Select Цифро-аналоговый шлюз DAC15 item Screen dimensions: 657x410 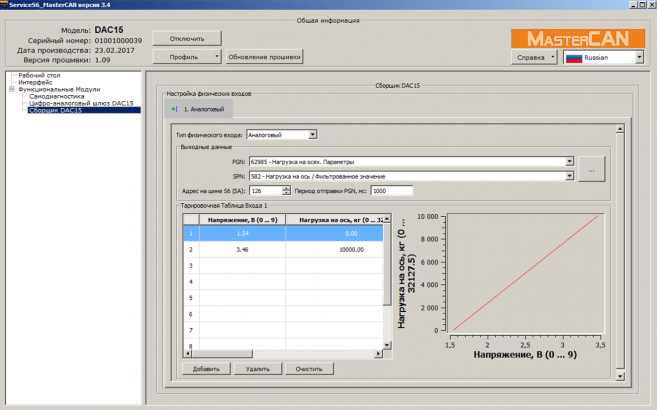tap(81, 103)
